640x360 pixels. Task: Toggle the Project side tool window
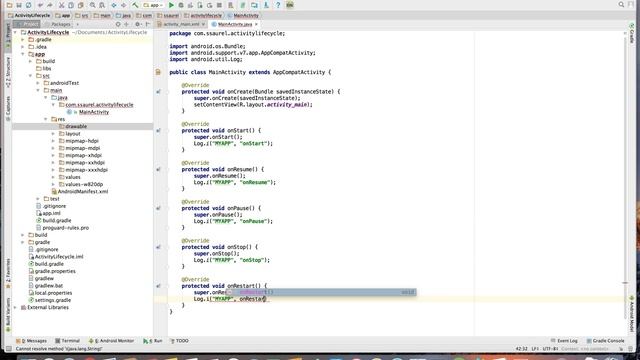[8, 37]
